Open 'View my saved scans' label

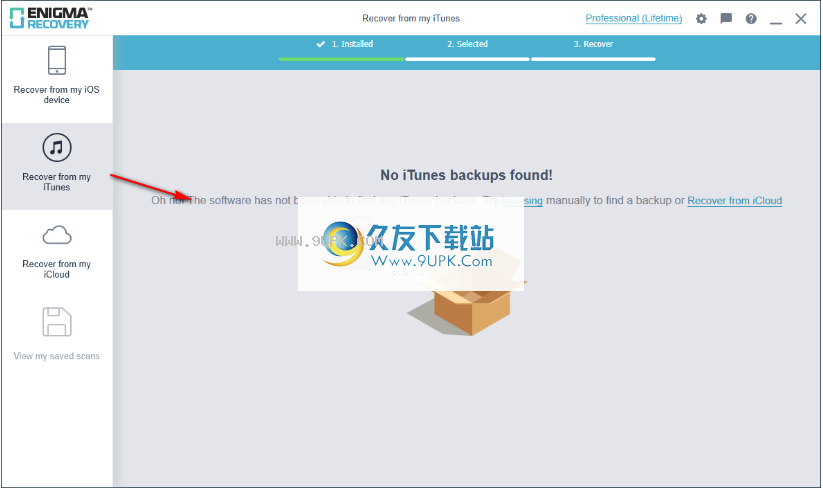click(x=57, y=356)
